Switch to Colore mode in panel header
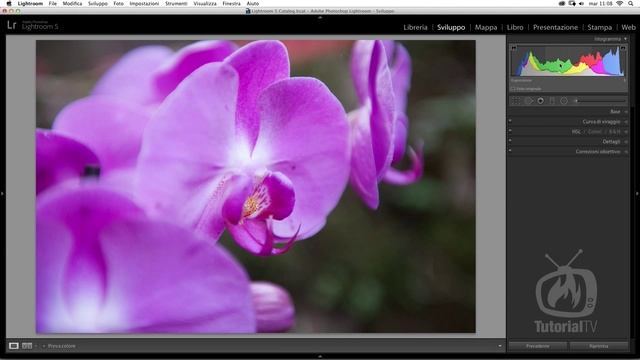Image resolution: width=640 pixels, height=360 pixels. click(x=594, y=132)
